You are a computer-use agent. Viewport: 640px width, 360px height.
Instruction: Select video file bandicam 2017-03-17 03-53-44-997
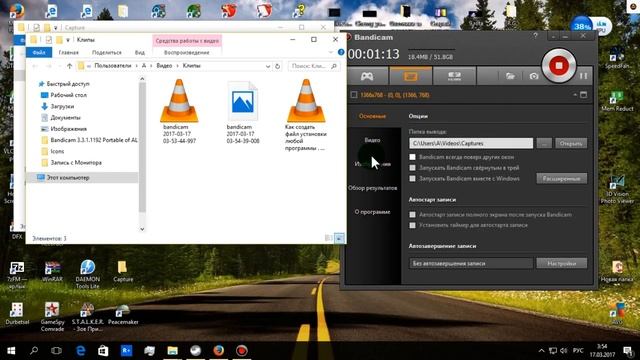click(179, 112)
